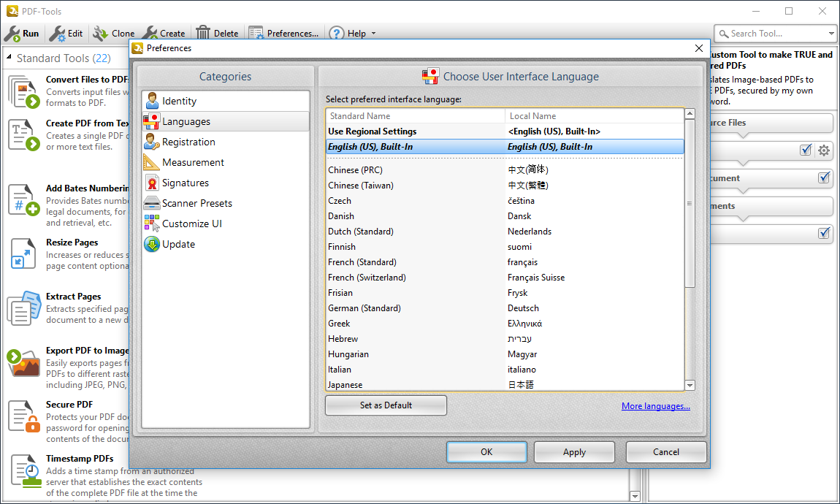Click Apply in Preferences dialog

[x=574, y=452]
